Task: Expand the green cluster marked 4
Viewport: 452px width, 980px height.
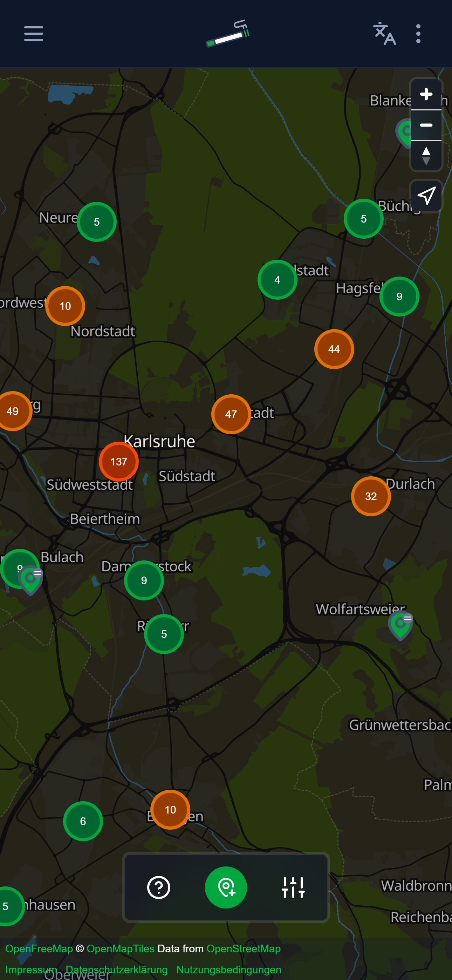Action: [278, 280]
